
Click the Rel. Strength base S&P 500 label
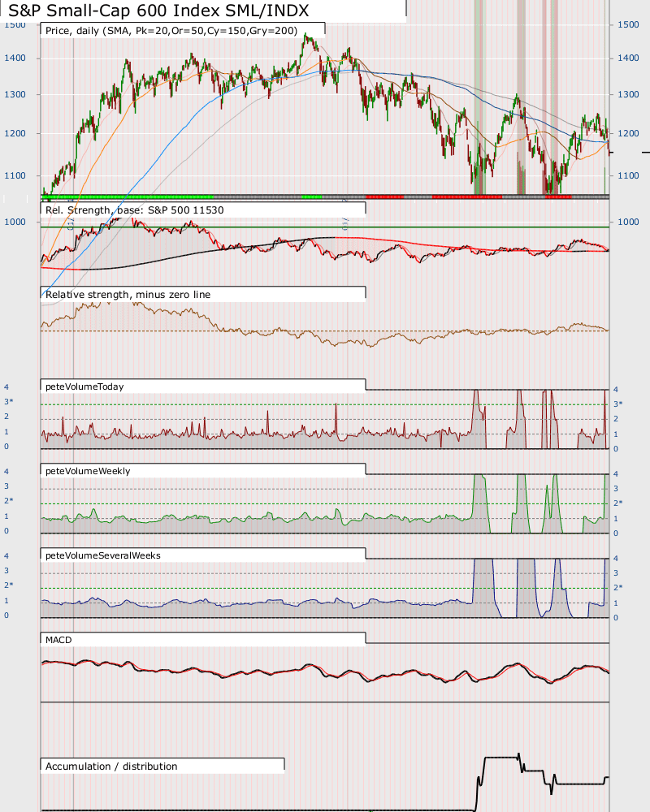(x=135, y=210)
